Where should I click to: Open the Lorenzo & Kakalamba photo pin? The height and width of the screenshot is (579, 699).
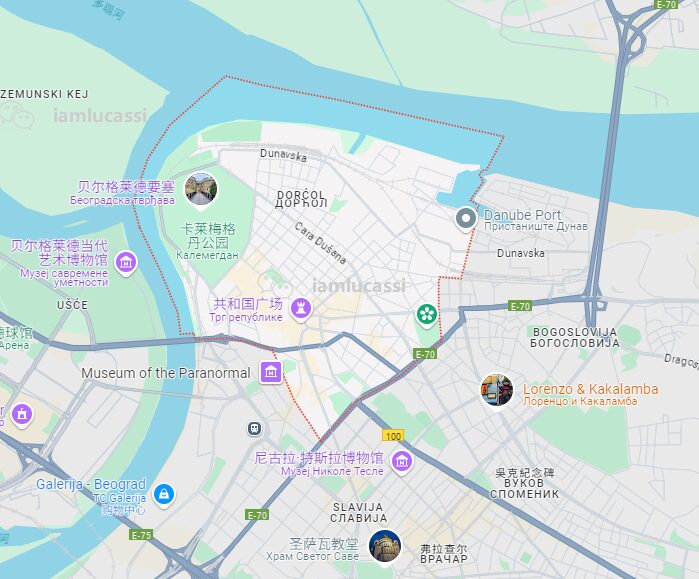point(497,391)
